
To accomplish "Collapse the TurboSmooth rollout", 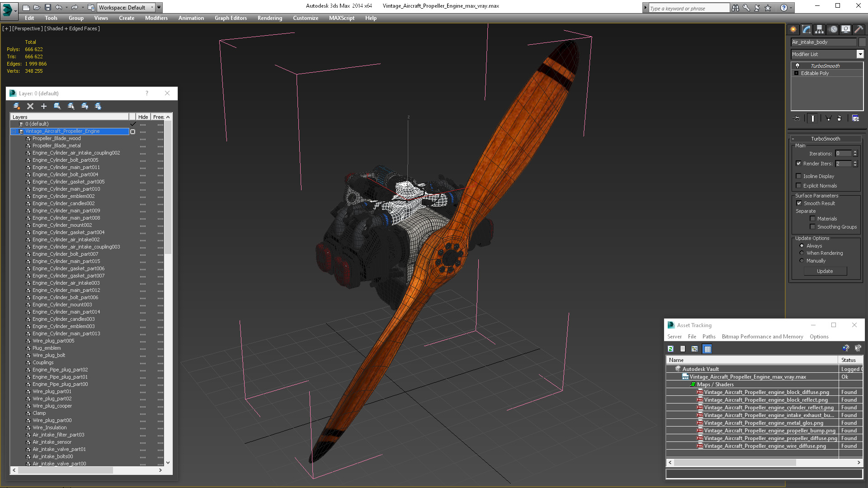I will [x=793, y=139].
